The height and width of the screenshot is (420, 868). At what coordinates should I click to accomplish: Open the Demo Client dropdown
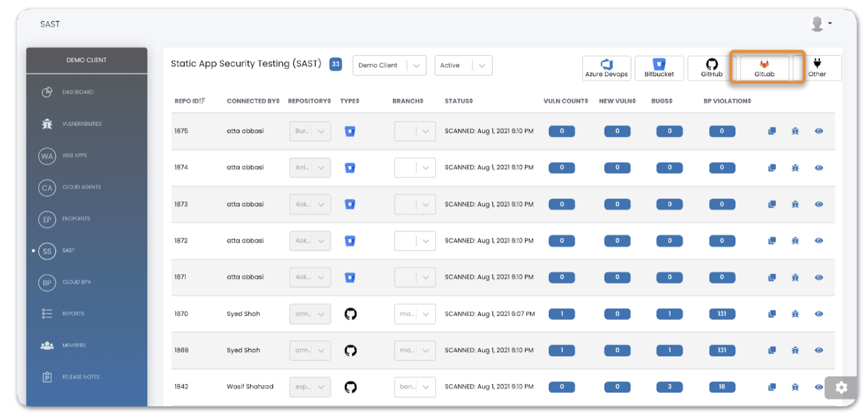[389, 65]
